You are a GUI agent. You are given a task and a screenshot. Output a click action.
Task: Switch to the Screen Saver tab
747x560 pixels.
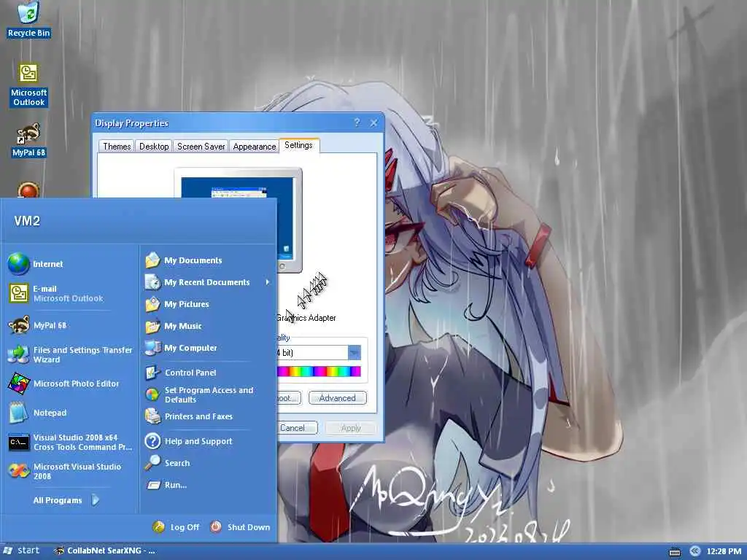201,146
